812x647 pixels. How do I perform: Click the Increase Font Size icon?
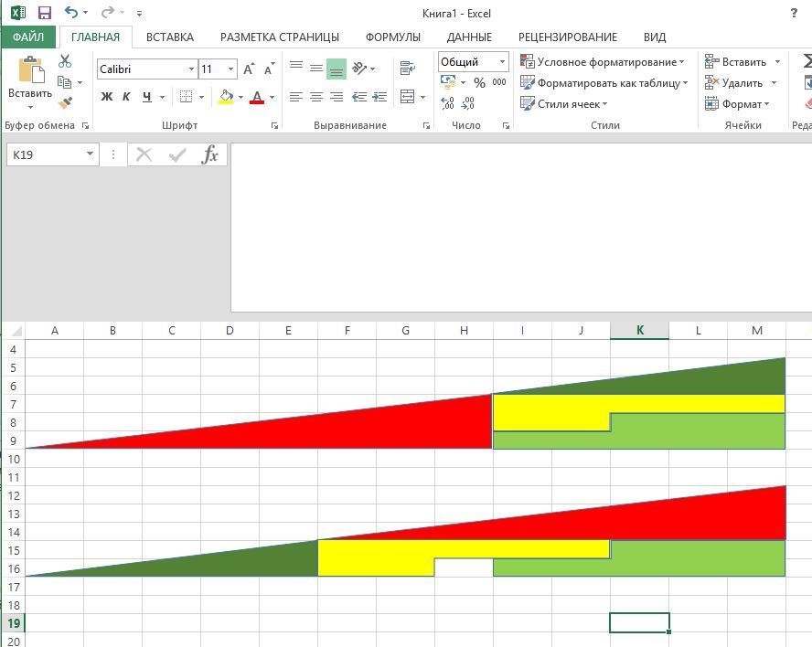click(249, 69)
